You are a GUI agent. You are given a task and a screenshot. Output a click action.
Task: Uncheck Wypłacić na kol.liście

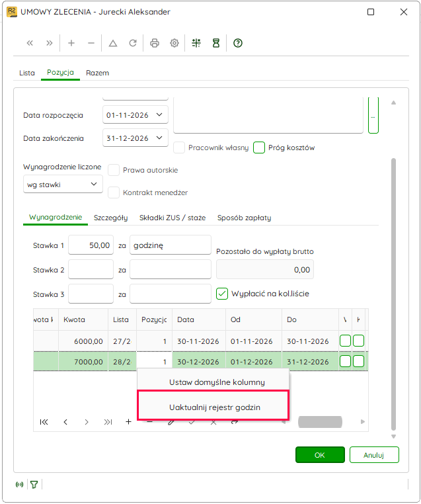point(222,294)
